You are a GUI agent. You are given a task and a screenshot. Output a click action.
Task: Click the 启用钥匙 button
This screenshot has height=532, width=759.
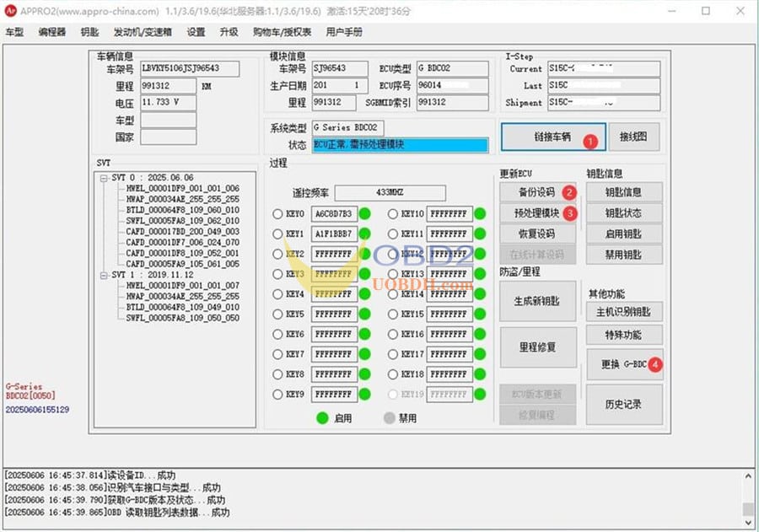pyautogui.click(x=624, y=234)
